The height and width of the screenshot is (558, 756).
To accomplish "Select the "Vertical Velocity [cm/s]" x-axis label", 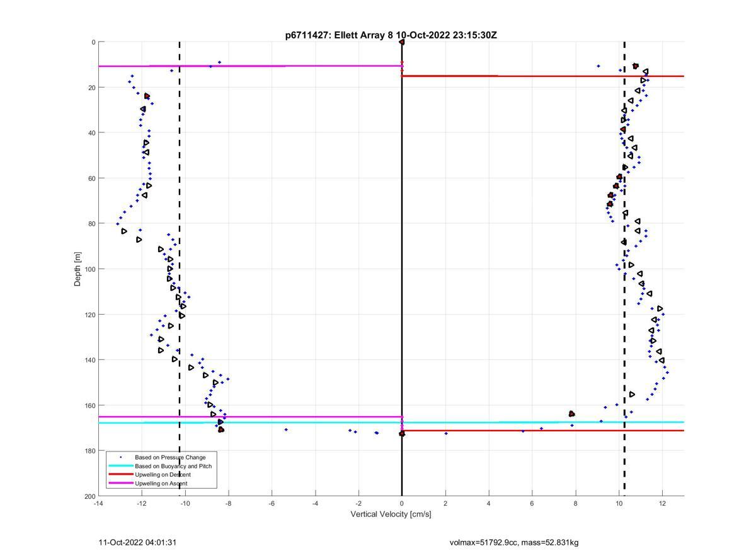I will 391,514.
